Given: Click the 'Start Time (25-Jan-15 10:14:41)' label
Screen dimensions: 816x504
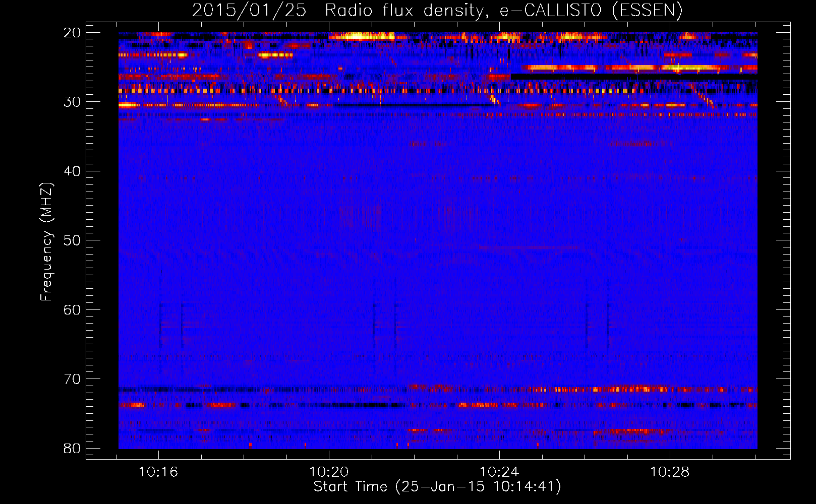Looking at the screenshot, I should pos(437,487).
